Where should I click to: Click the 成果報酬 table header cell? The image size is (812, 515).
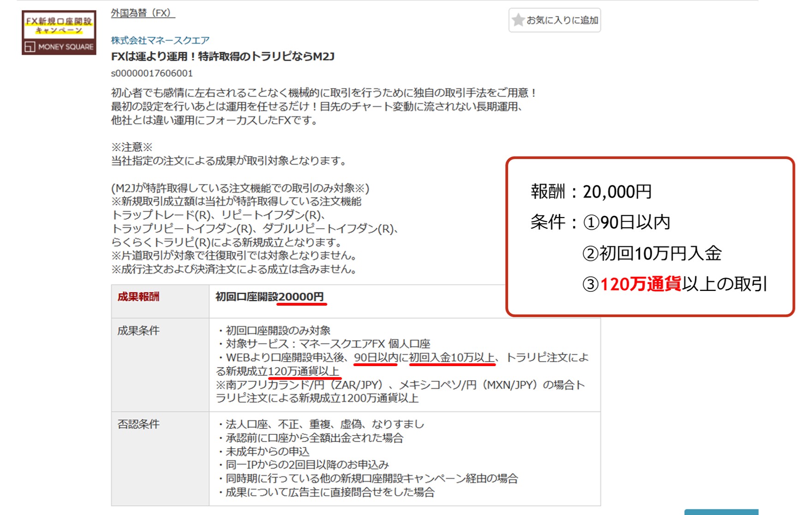160,301
